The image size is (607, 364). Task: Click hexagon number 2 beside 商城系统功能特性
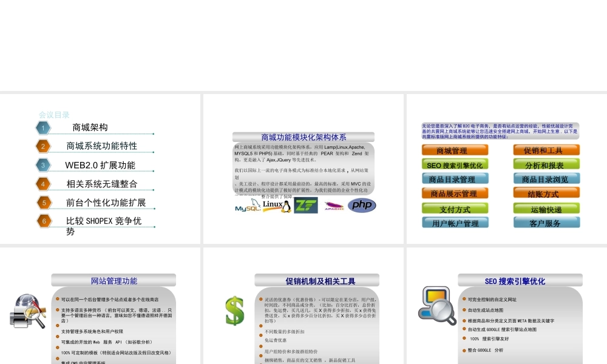tap(43, 146)
